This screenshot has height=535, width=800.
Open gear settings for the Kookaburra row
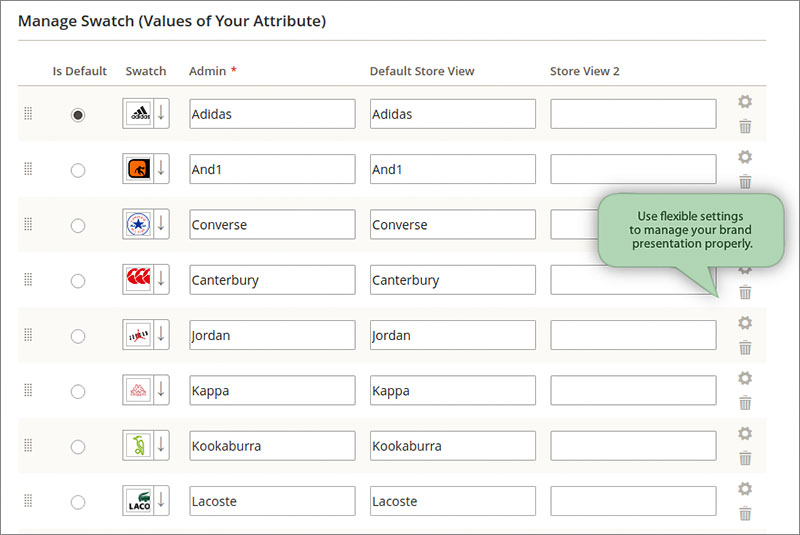(745, 434)
